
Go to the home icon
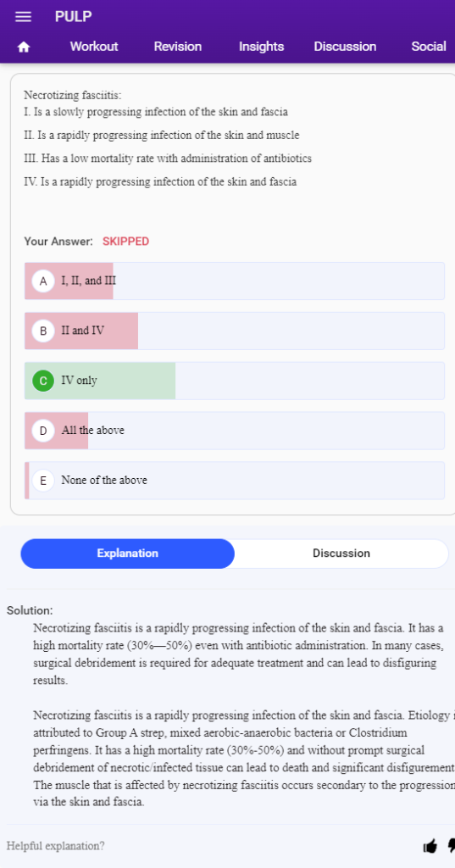pyautogui.click(x=23, y=47)
